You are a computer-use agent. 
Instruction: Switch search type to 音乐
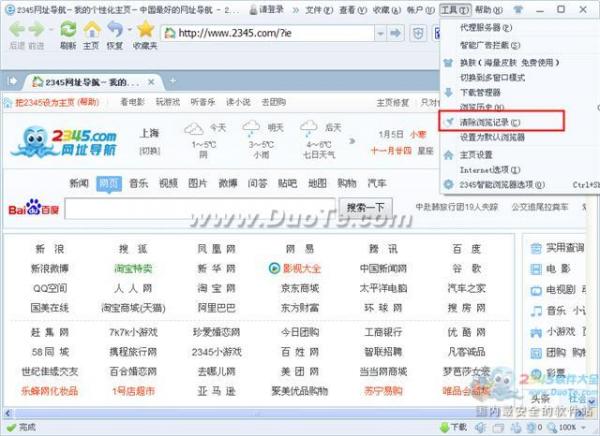click(x=138, y=183)
